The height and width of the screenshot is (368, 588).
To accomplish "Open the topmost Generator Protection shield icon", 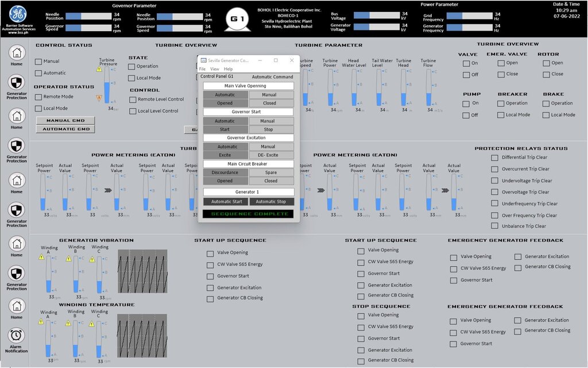I will pos(17,82).
